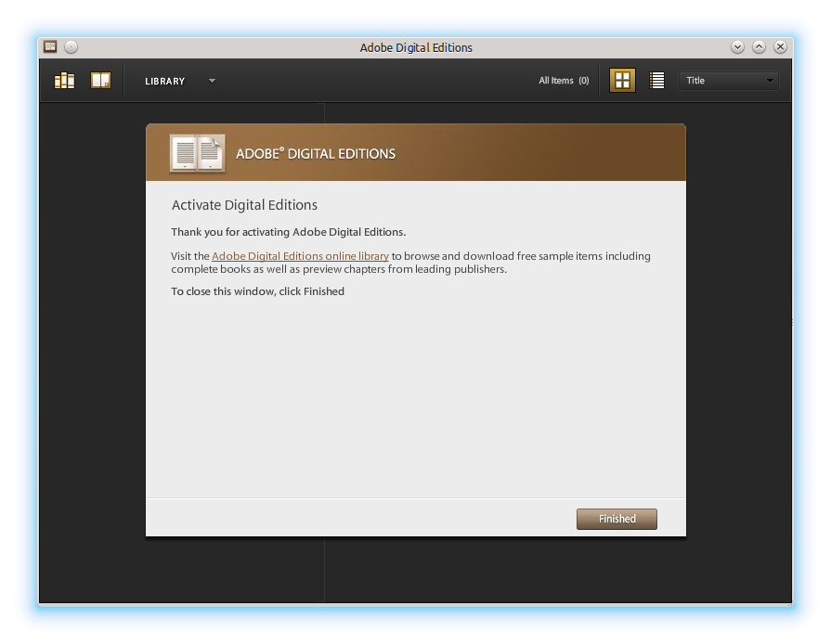Select the All Items (0) label
The height and width of the screenshot is (644, 831).
click(564, 81)
